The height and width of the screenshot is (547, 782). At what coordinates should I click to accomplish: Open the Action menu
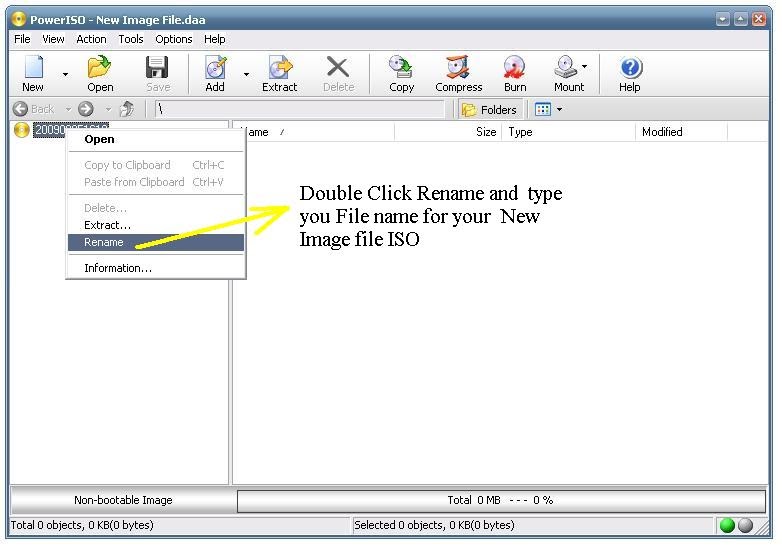click(x=91, y=39)
